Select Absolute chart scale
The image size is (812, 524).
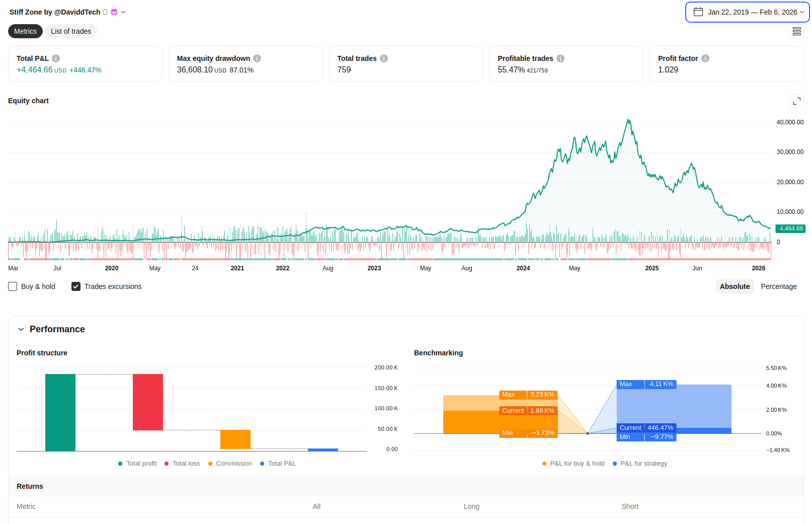tap(735, 286)
